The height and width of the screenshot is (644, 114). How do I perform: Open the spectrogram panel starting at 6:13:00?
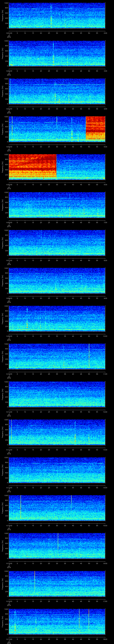point(57,470)
